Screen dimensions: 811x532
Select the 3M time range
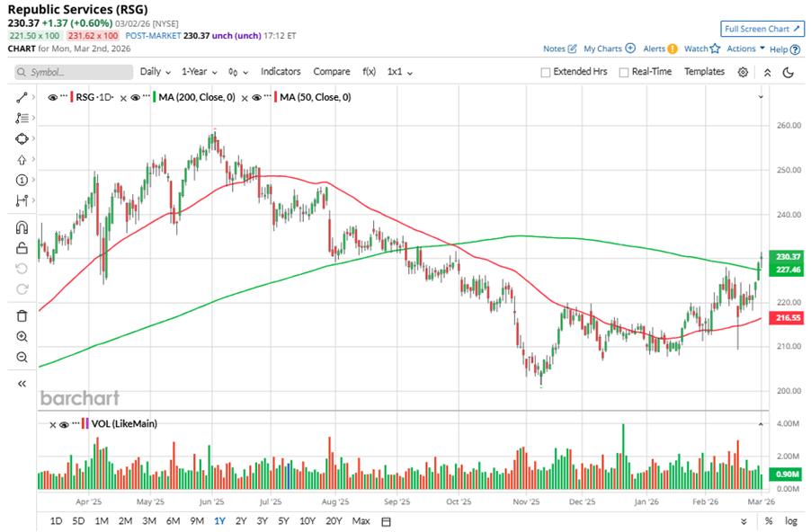(x=149, y=521)
